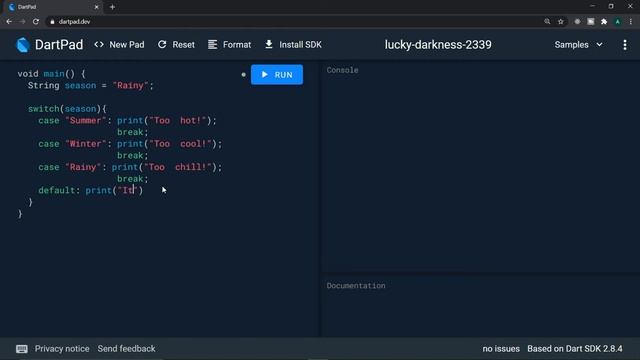Click the pad title lucky-darkness-2339
The width and height of the screenshot is (640, 360).
[x=438, y=44]
